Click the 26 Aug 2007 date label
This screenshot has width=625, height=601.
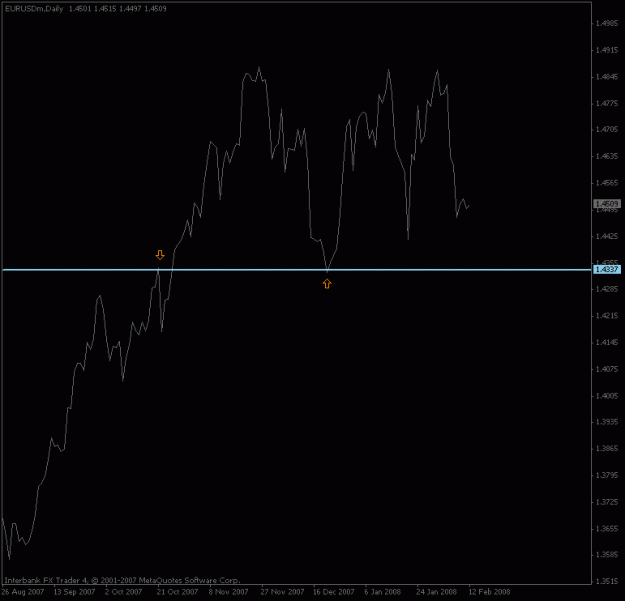click(23, 592)
